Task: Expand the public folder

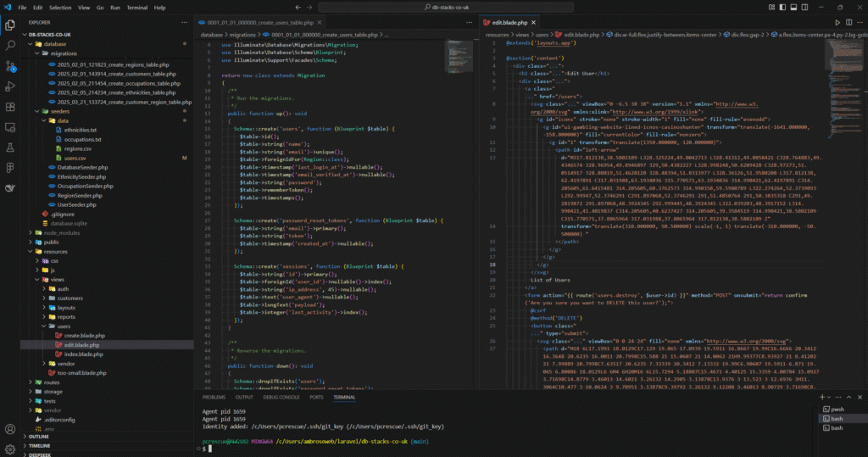Action: pyautogui.click(x=31, y=242)
